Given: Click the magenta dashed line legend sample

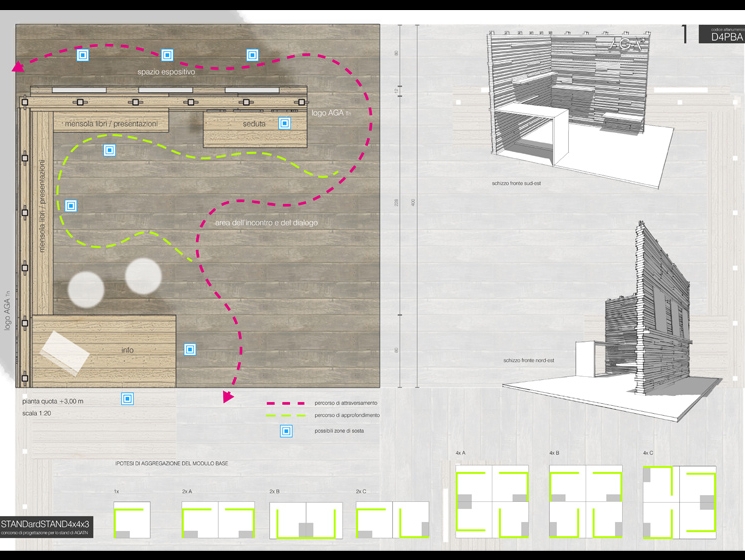Looking at the screenshot, I should (283, 403).
